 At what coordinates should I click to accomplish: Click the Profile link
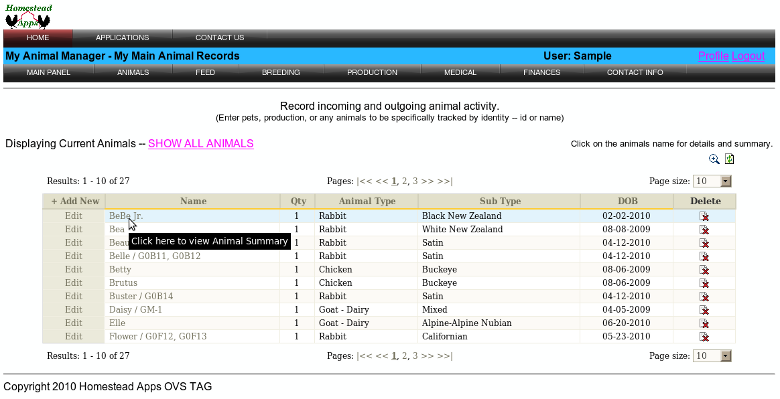[713, 56]
